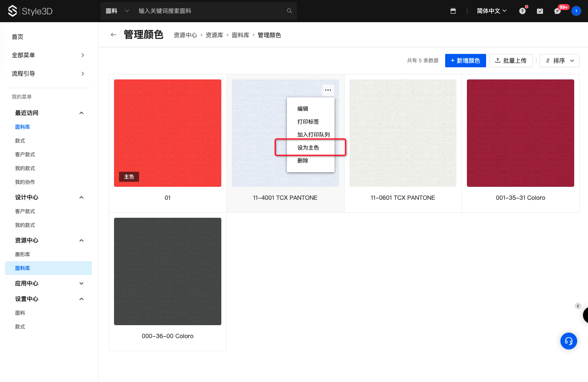Select the dark red 001-35-31 Coloro swatch

[520, 133]
